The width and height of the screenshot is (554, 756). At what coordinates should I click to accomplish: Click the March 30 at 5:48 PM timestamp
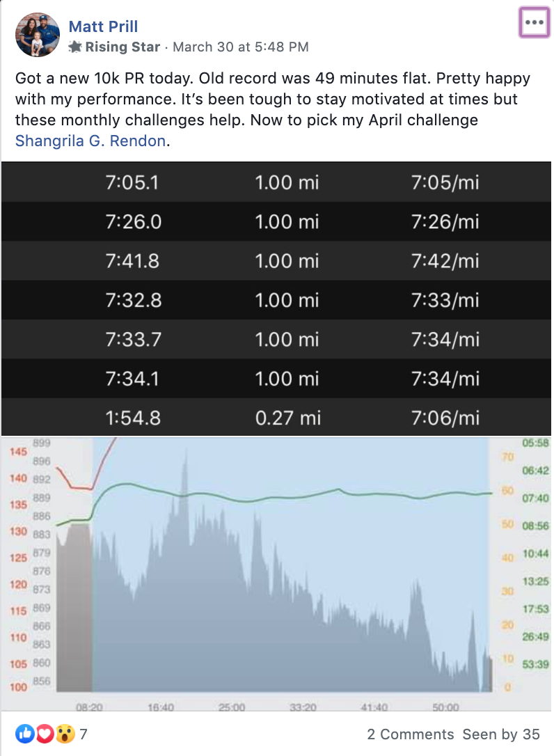click(x=241, y=47)
